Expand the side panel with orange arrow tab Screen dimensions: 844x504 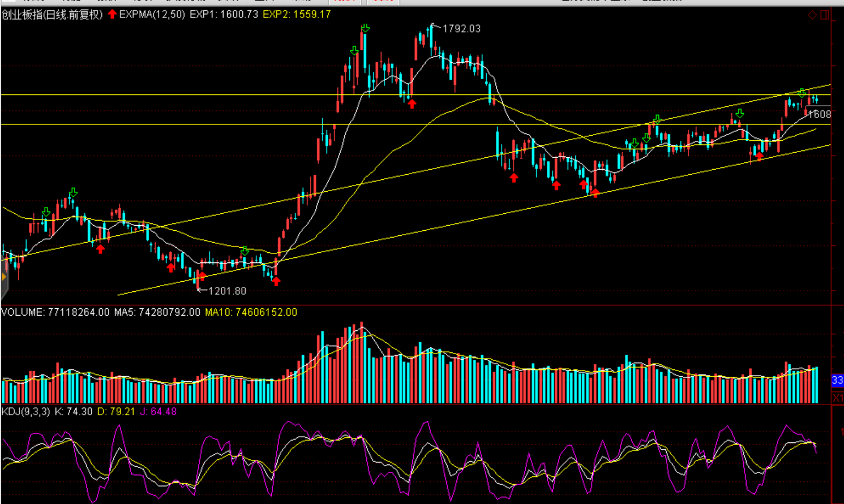click(3, 277)
